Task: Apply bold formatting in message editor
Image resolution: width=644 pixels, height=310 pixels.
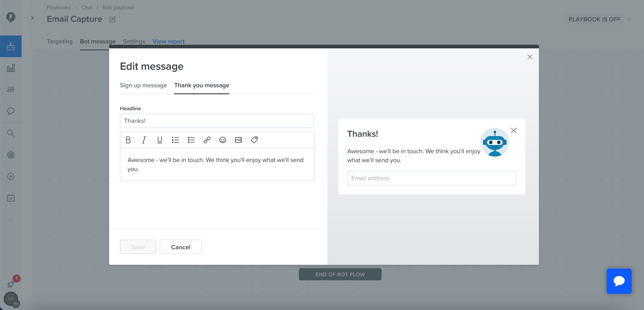Action: [x=128, y=140]
